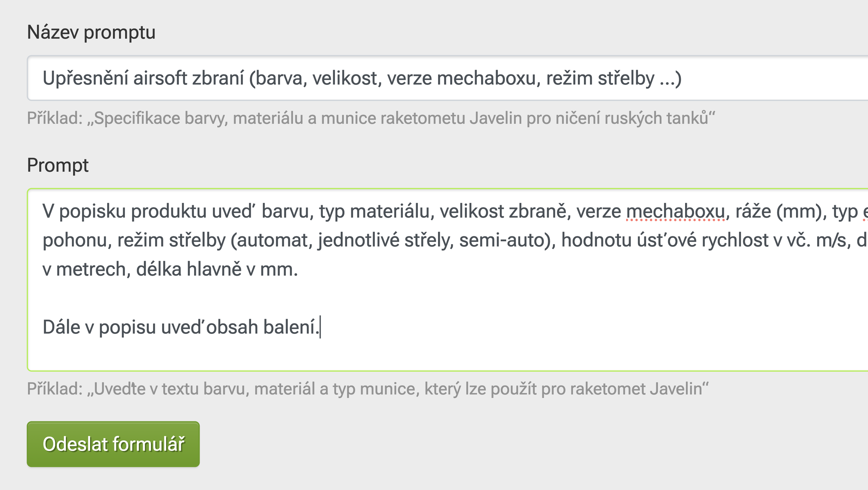Click the "Název promptu" field label

91,32
